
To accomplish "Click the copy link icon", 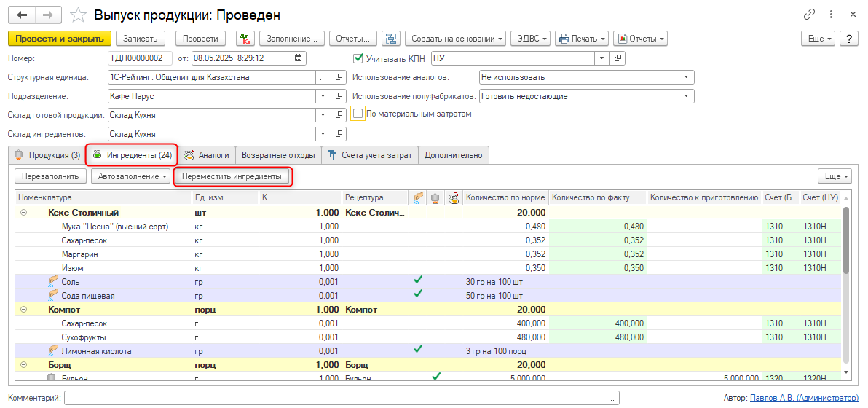I will (809, 15).
